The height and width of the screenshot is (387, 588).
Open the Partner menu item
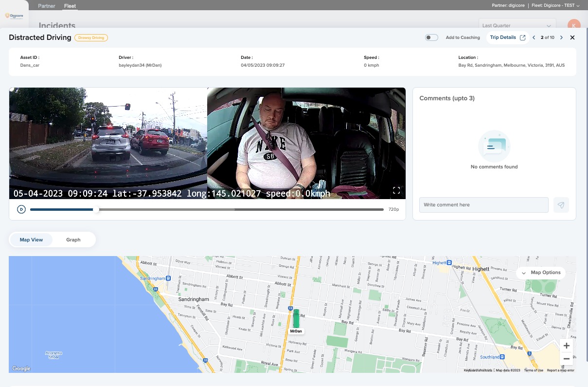(47, 6)
